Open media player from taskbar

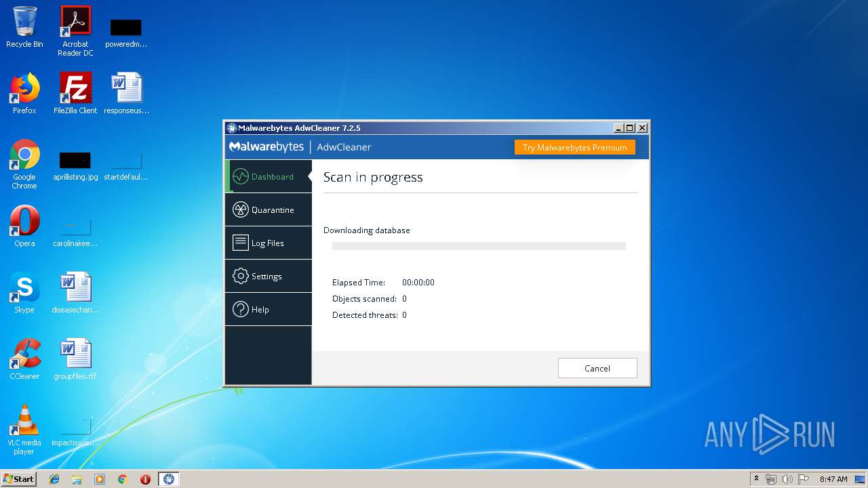(x=100, y=479)
